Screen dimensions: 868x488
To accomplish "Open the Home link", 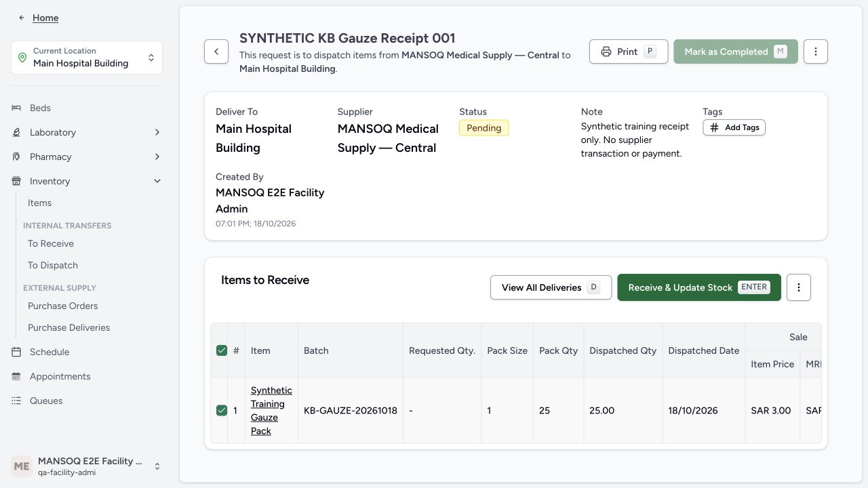I will (x=45, y=18).
